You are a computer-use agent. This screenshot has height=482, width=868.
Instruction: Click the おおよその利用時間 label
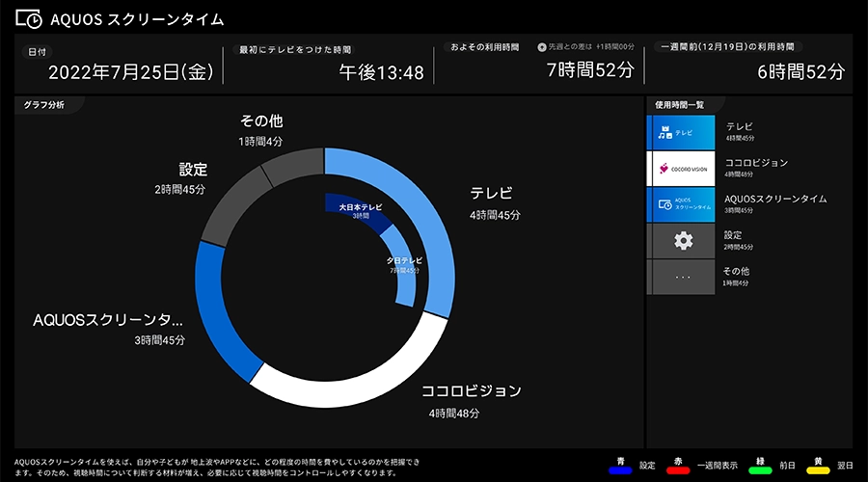pyautogui.click(x=485, y=47)
